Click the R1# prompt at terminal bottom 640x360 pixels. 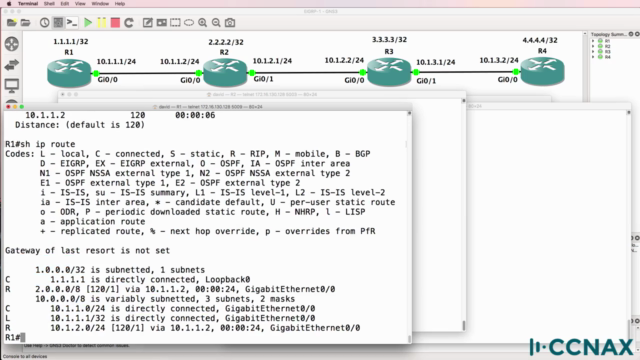point(13,338)
